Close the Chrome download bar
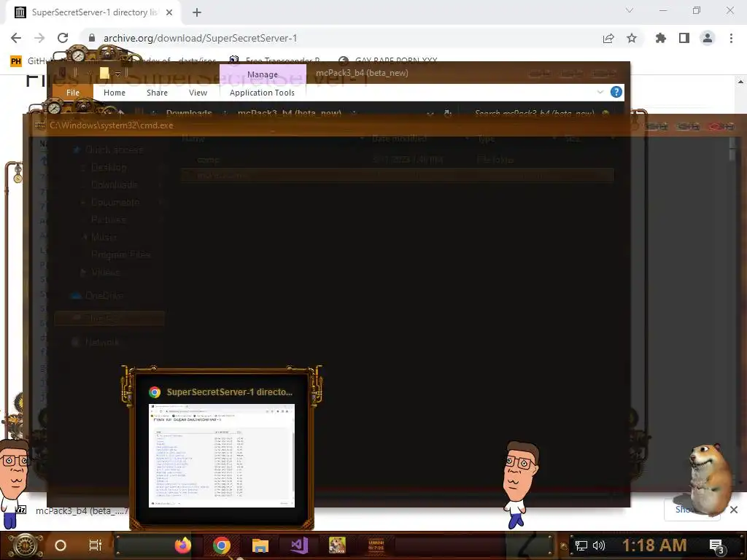Viewport: 747px width, 560px height. point(734,510)
